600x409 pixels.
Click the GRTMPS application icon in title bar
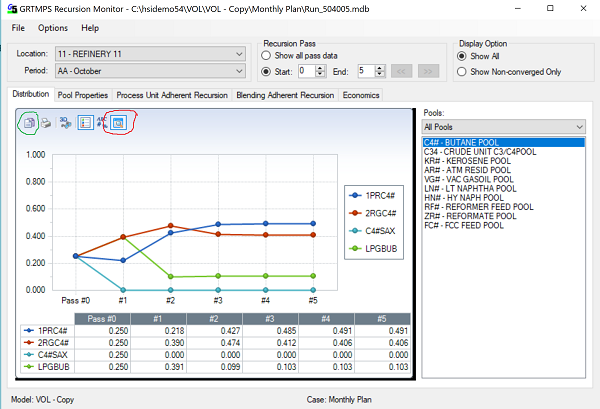[11, 8]
